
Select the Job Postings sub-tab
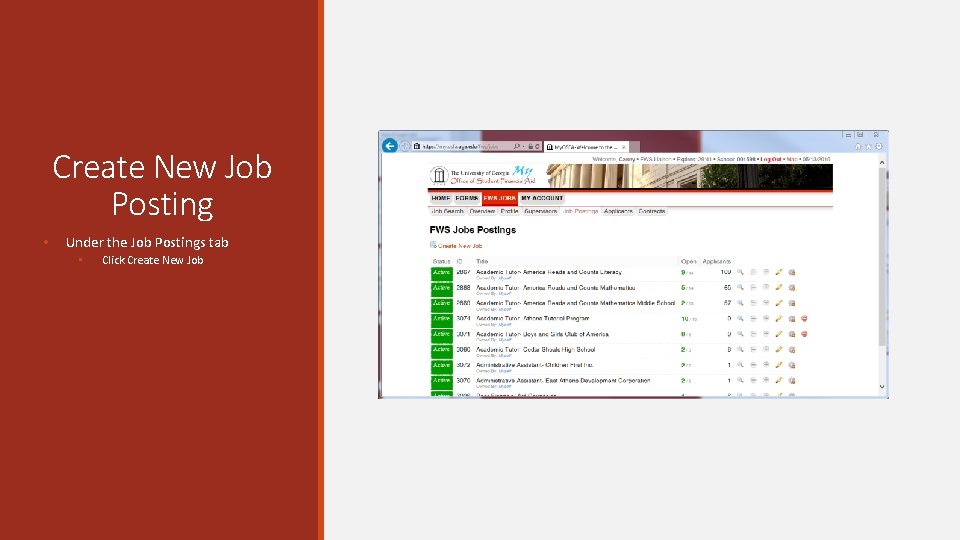580,211
